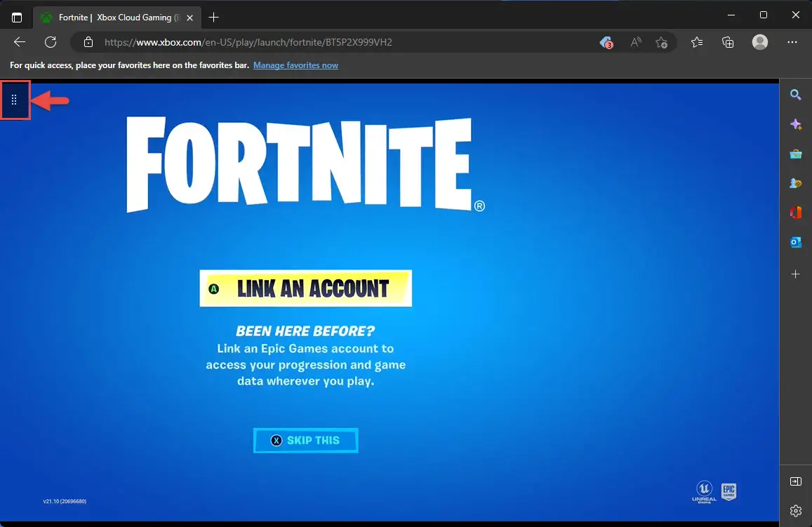
Task: Click the version text v21.10 (20696680)
Action: pyautogui.click(x=65, y=501)
